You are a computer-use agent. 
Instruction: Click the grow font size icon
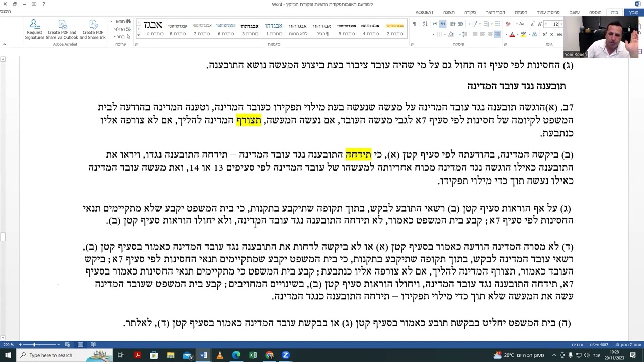539,24
